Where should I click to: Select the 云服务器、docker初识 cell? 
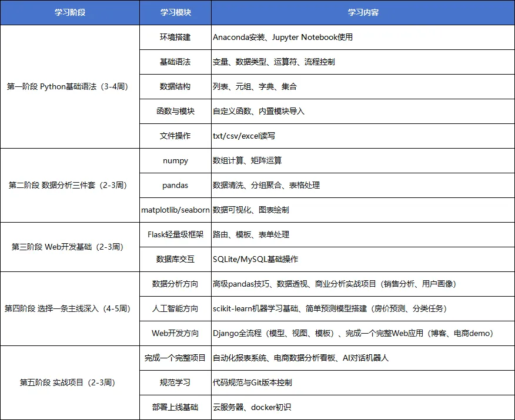pos(363,407)
